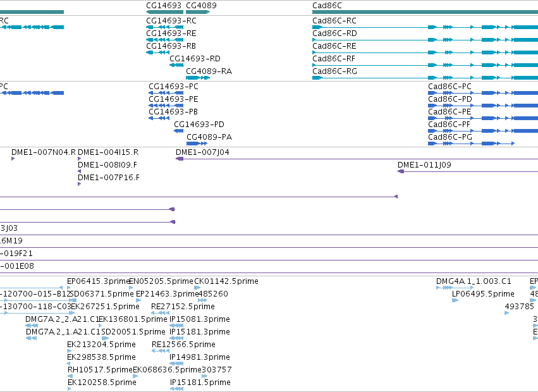
Task: Select transcript Cad86C-RE
Action: [334, 46]
